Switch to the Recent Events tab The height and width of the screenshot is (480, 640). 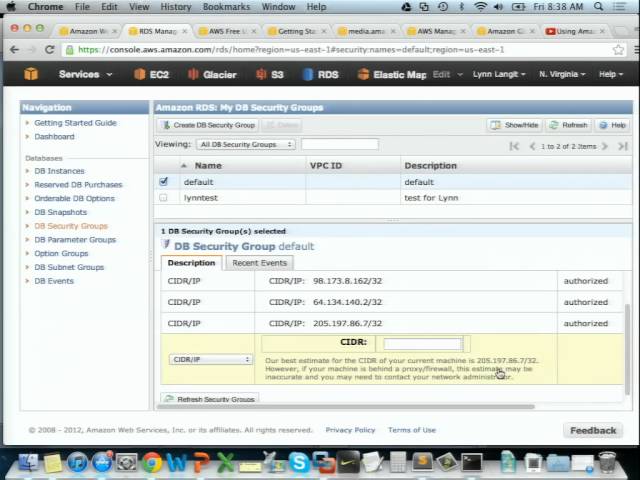[x=260, y=263]
